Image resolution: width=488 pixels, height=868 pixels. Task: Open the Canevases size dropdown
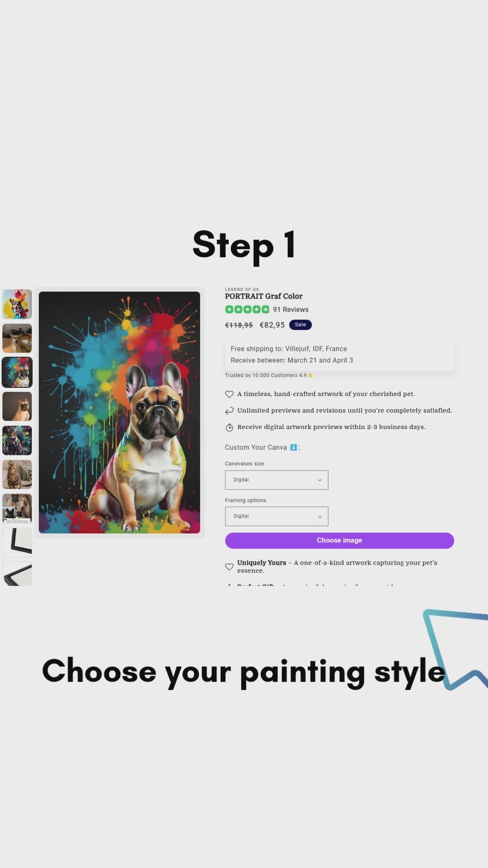[x=277, y=480]
